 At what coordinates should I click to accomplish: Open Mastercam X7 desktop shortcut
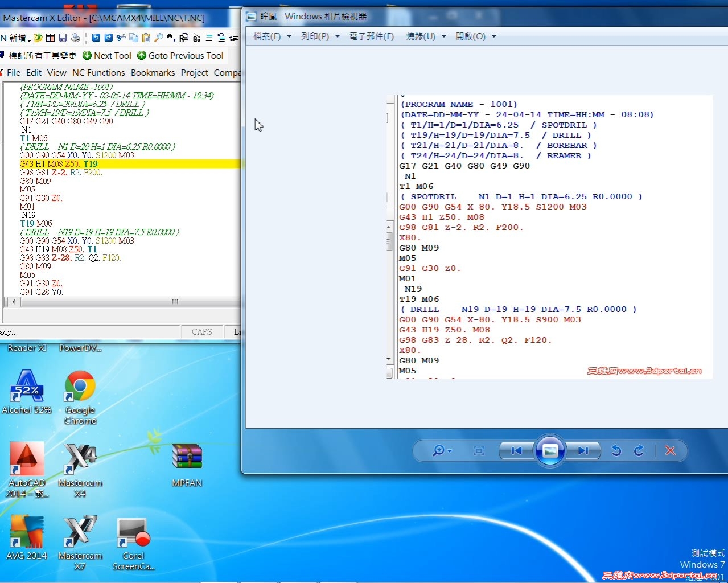(x=80, y=543)
